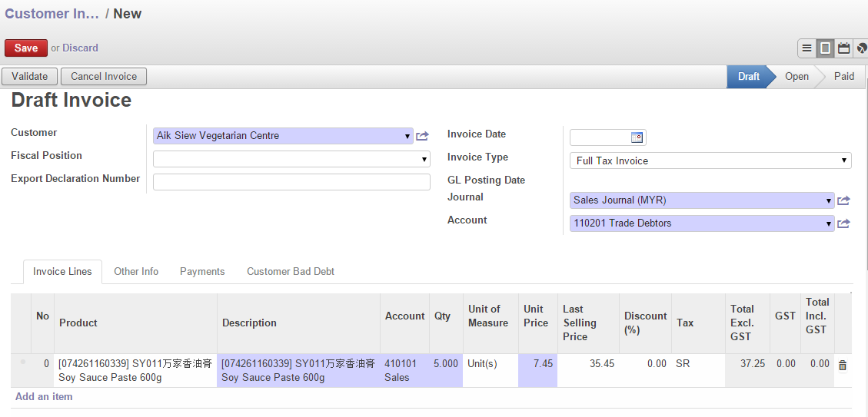Click the SR tax cell
Viewport: 868px width, 417px height.
click(698, 371)
